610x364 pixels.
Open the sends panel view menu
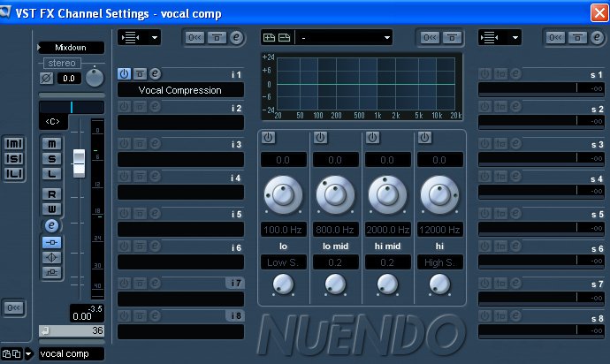click(x=499, y=38)
